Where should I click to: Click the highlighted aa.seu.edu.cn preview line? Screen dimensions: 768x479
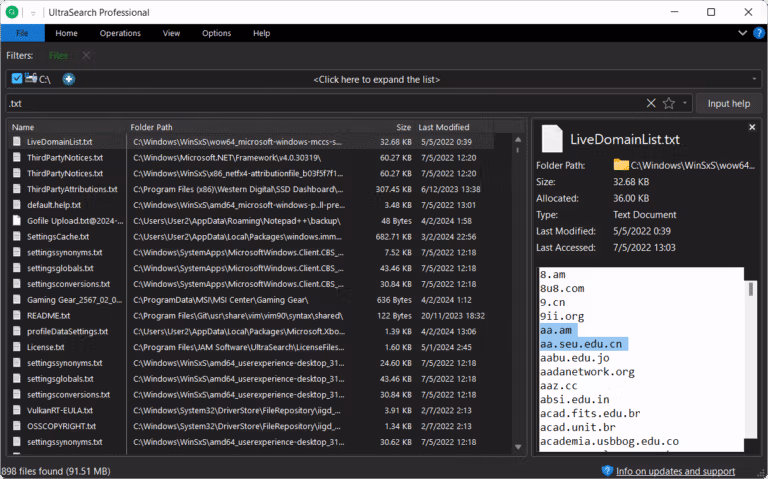583,344
